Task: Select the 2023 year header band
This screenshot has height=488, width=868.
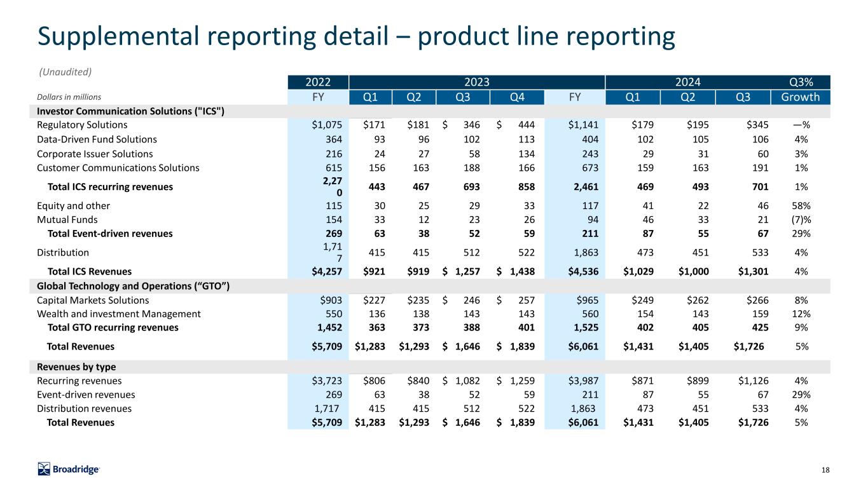Action: point(477,82)
